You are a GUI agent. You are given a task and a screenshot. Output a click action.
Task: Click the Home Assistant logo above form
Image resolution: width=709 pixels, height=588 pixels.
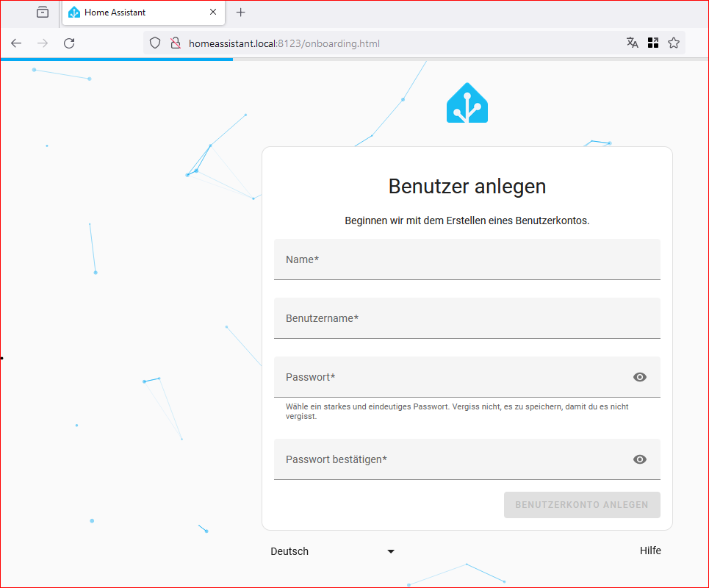click(467, 103)
